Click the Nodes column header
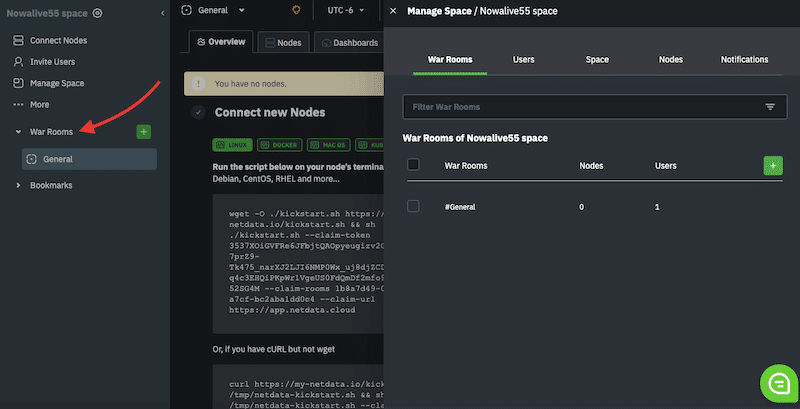800x409 pixels. (x=591, y=166)
